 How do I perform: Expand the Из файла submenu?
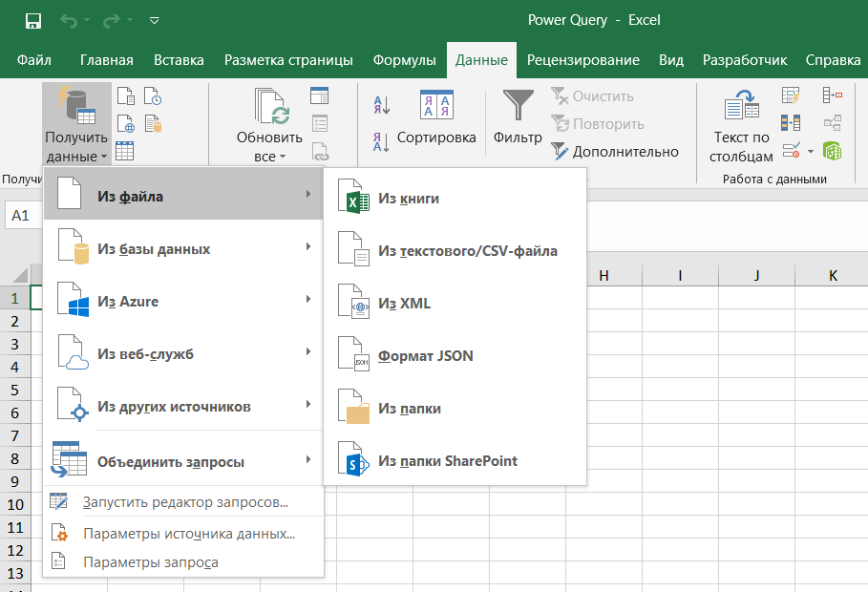(183, 194)
